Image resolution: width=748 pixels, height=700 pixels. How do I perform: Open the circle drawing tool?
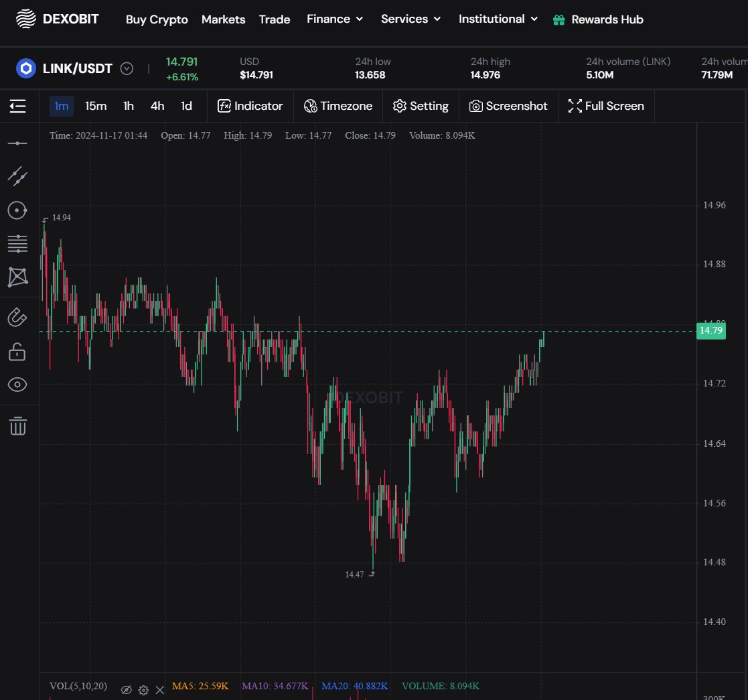[x=17, y=210]
